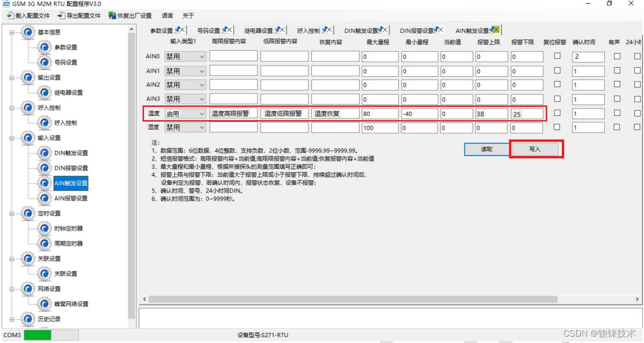Image resolution: width=644 pixels, height=343 pixels.
Task: Click the 温度 报警上限 field showing 38
Action: click(491, 114)
